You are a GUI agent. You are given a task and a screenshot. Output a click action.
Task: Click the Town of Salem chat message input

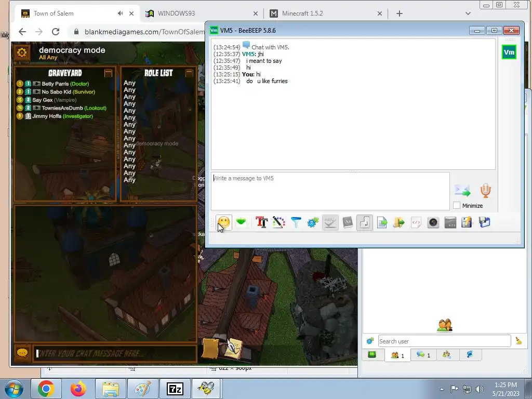[x=114, y=353]
